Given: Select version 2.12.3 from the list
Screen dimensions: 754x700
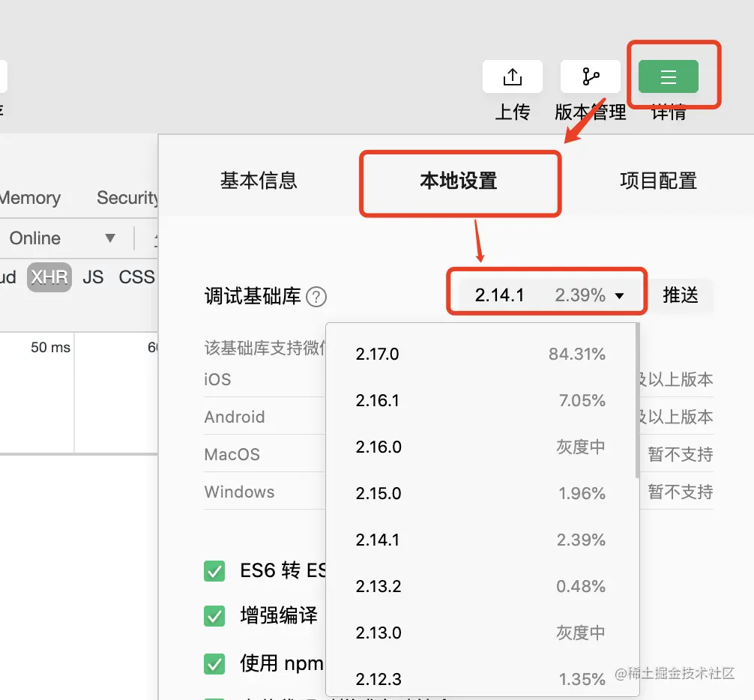Looking at the screenshot, I should pyautogui.click(x=481, y=679).
